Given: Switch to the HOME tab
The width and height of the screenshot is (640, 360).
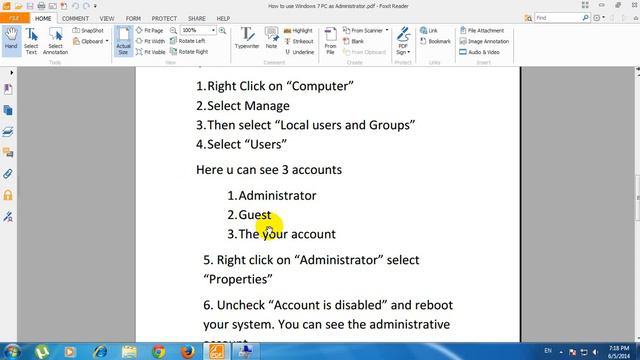Looking at the screenshot, I should coord(43,18).
